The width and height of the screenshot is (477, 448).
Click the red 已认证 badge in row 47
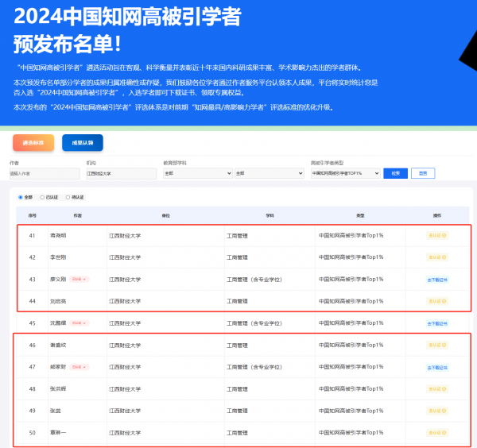[x=79, y=367]
